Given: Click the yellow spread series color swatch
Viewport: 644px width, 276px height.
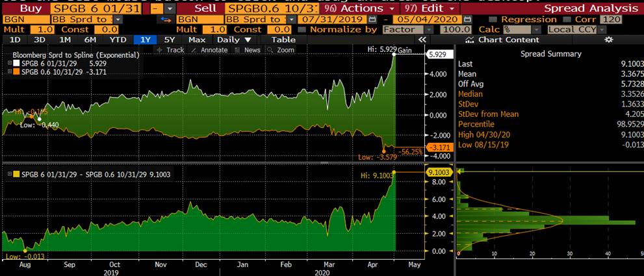Looking at the screenshot, I should tap(16, 174).
